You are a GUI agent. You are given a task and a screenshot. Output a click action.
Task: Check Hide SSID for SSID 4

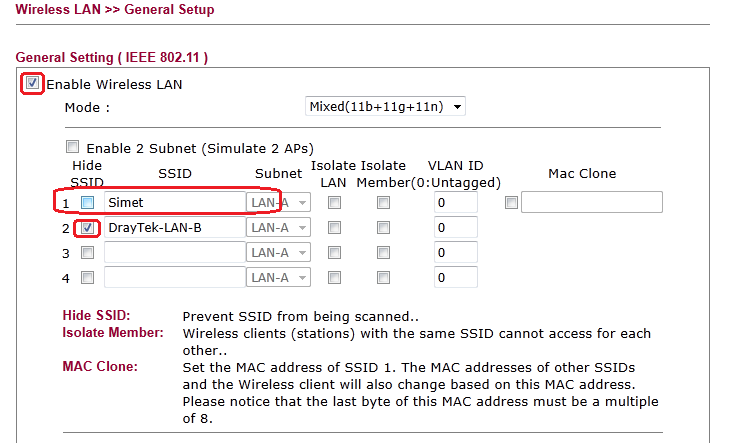click(88, 278)
